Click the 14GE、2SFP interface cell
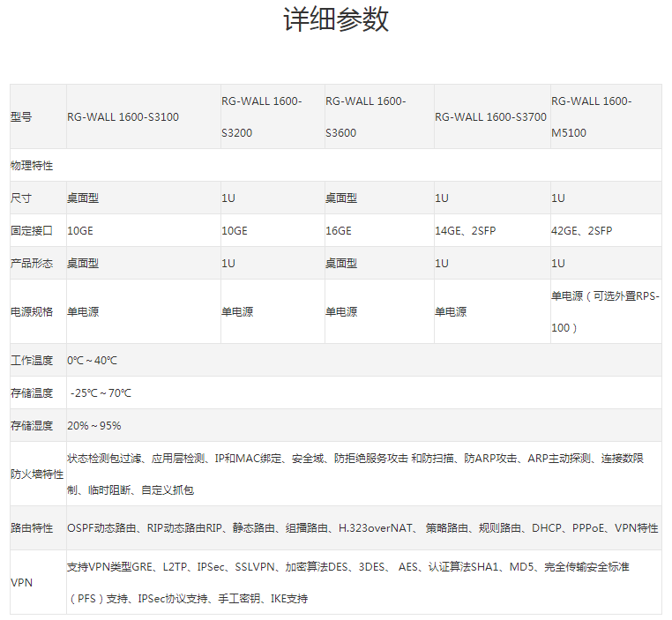Image resolution: width=672 pixels, height=620 pixels. 465,231
